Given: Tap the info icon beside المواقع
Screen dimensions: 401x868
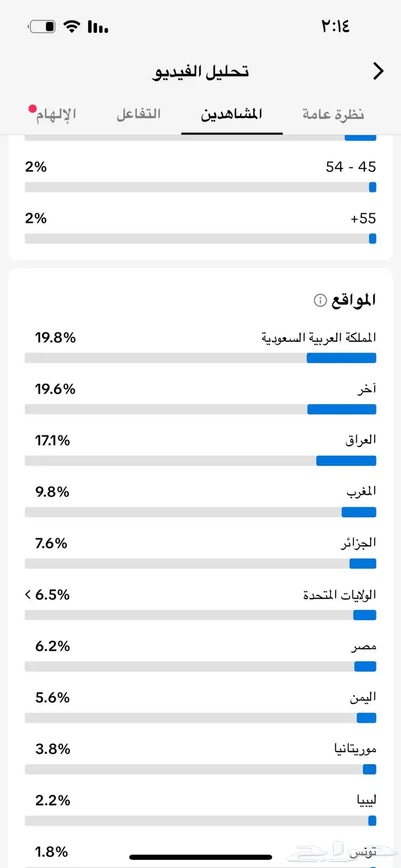Looking at the screenshot, I should 320,300.
